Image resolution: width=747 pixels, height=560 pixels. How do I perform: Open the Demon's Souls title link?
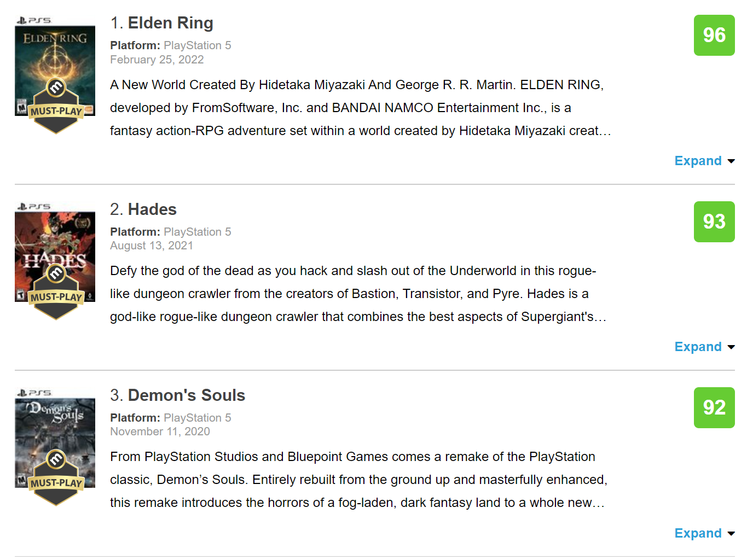pos(186,395)
